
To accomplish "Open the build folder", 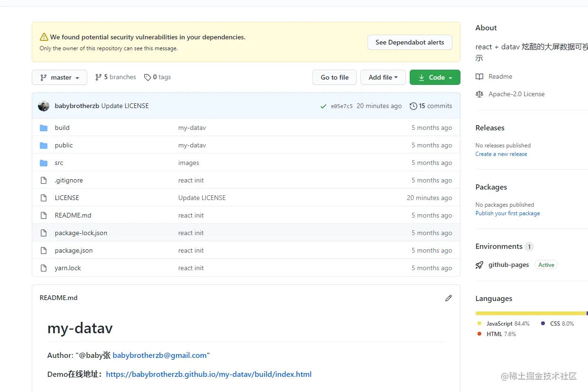I will tap(62, 128).
